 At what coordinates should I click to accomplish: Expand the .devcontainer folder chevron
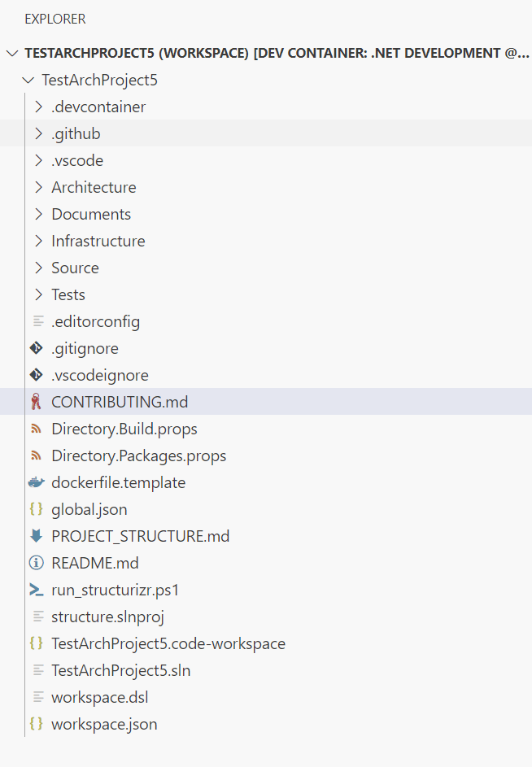pos(38,107)
